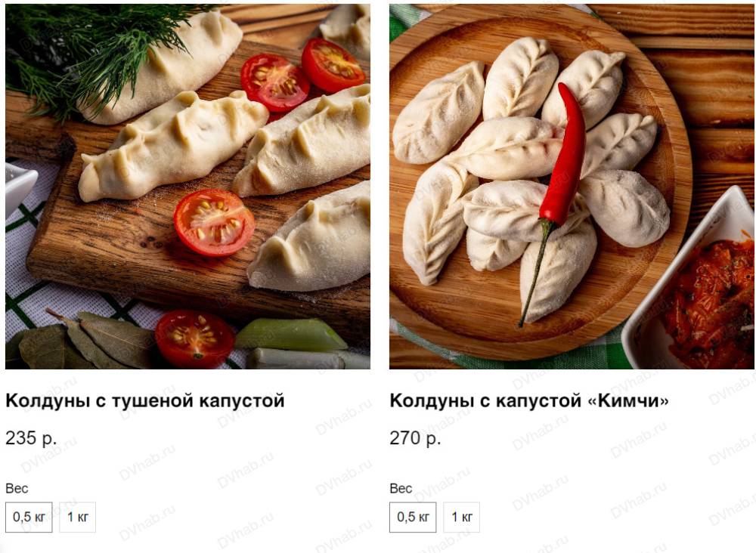
Task: Click the 235 р. price
Action: (31, 438)
